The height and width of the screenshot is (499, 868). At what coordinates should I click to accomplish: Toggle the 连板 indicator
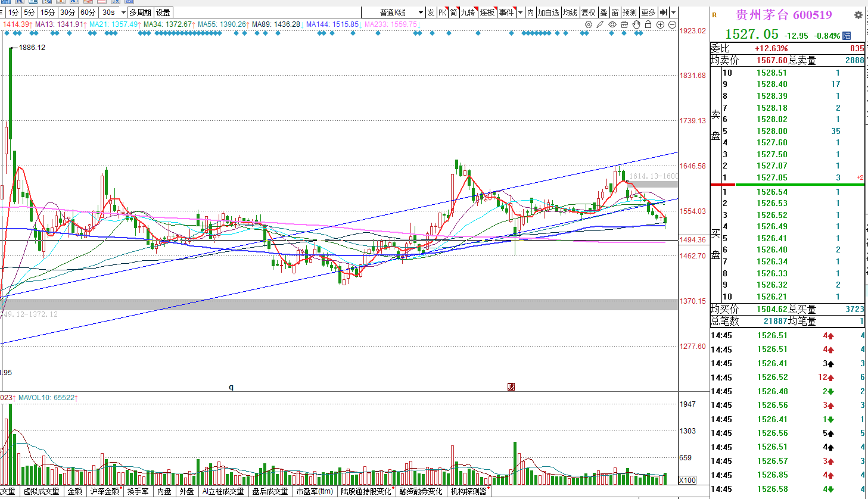pos(488,12)
